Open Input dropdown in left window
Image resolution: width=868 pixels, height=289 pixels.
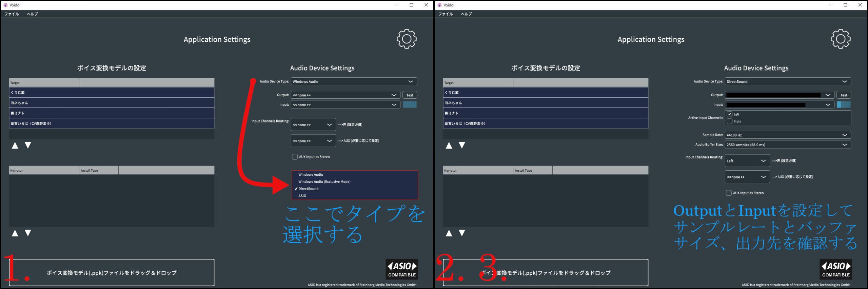pos(346,105)
